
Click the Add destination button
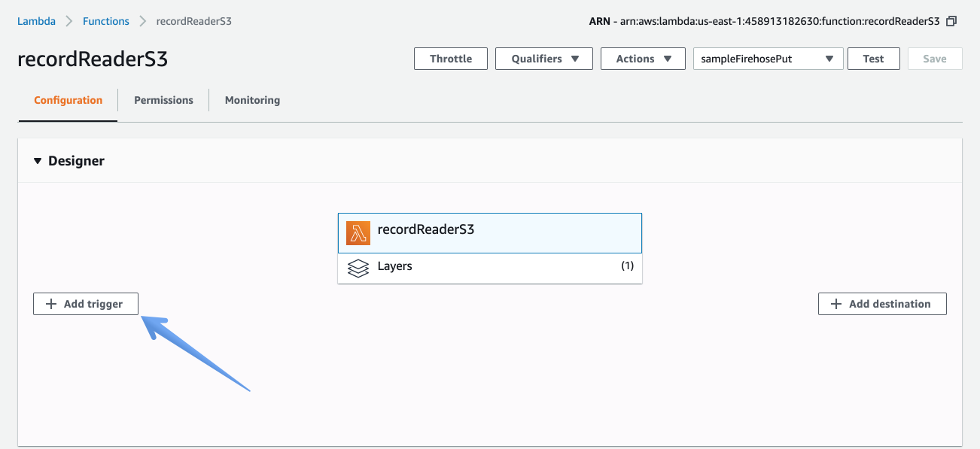tap(882, 304)
